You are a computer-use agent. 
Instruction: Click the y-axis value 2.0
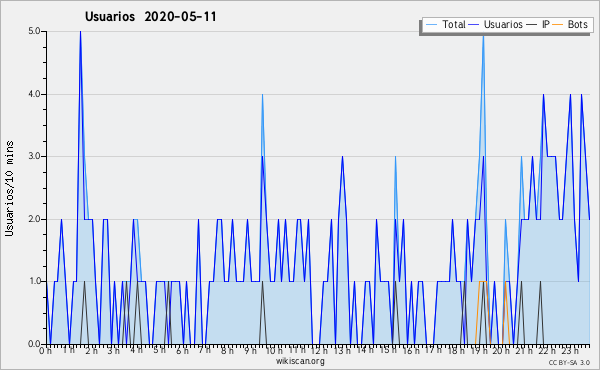point(34,219)
